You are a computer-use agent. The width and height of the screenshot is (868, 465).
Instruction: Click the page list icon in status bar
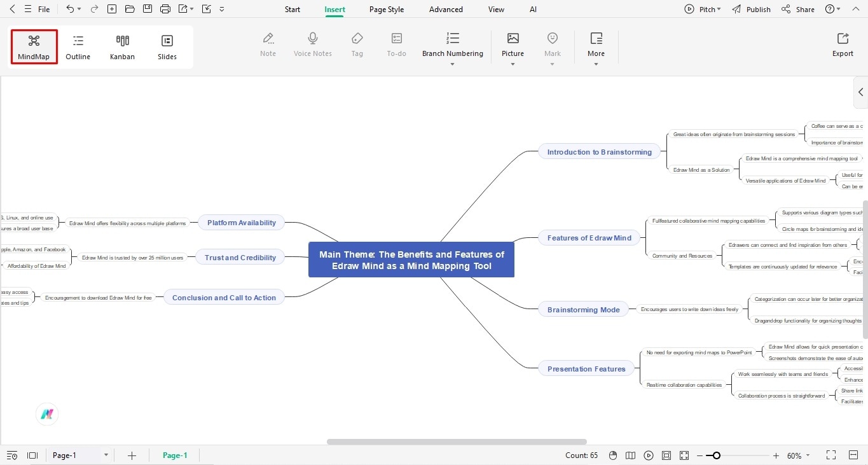tap(12, 455)
